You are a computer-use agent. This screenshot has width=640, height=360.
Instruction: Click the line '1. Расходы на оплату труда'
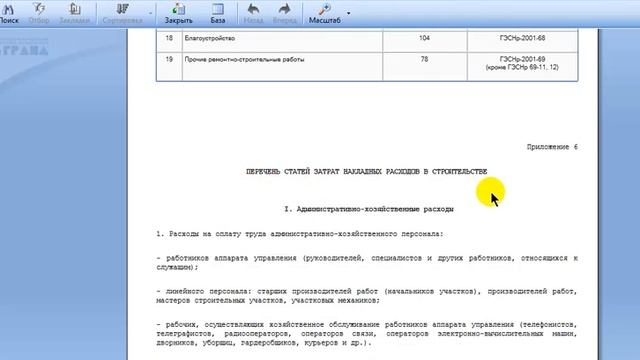[300, 234]
